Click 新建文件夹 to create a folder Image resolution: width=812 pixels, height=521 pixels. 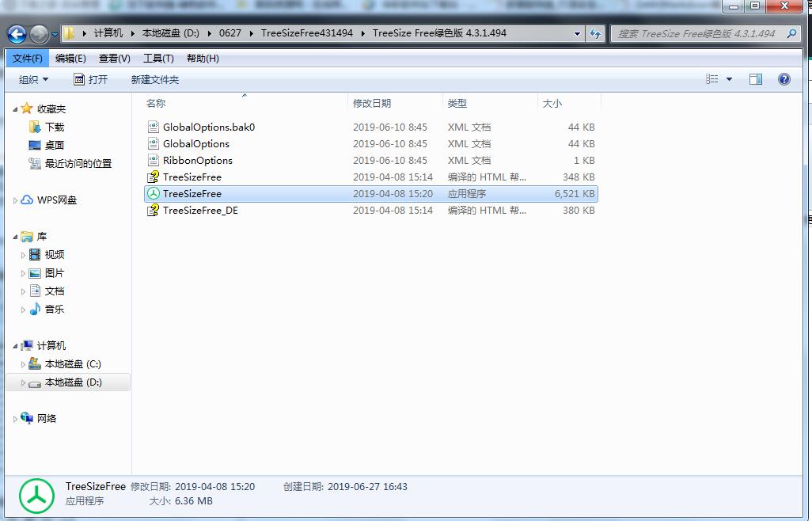tap(155, 79)
